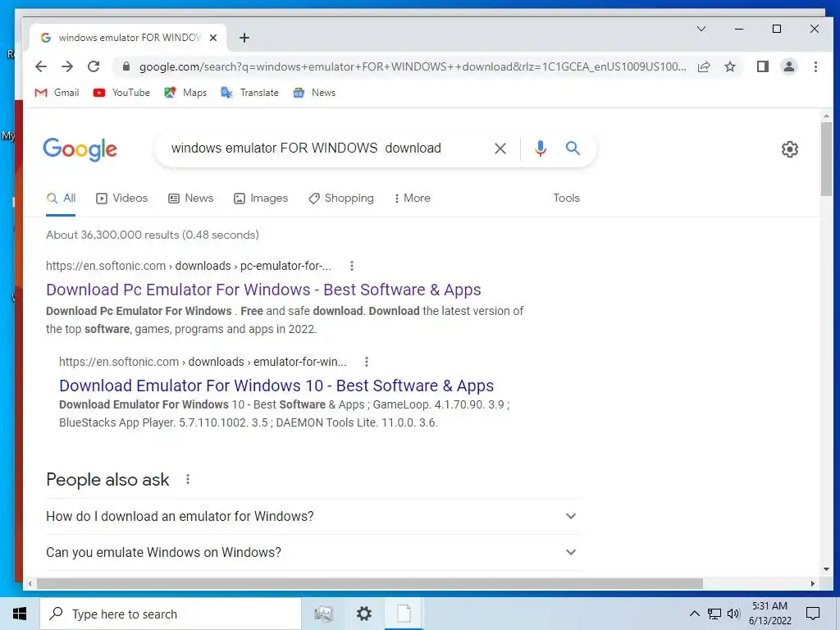Click the horizontal scrollbar right arrow

(813, 583)
